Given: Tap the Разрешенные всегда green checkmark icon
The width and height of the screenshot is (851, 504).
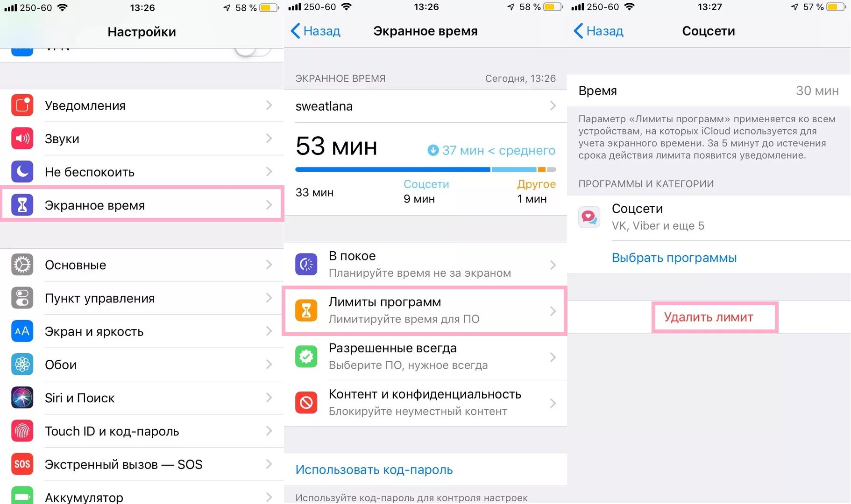Looking at the screenshot, I should [x=306, y=357].
